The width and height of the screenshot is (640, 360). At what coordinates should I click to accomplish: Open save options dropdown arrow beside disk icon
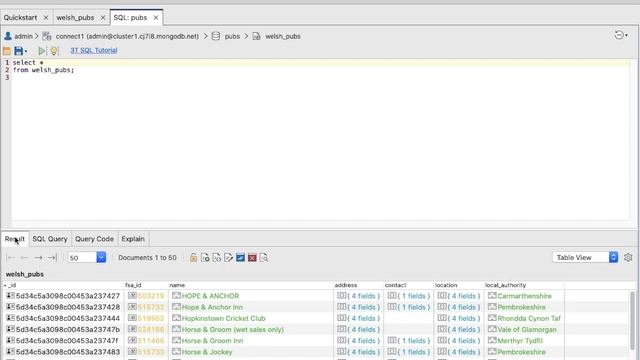26,51
